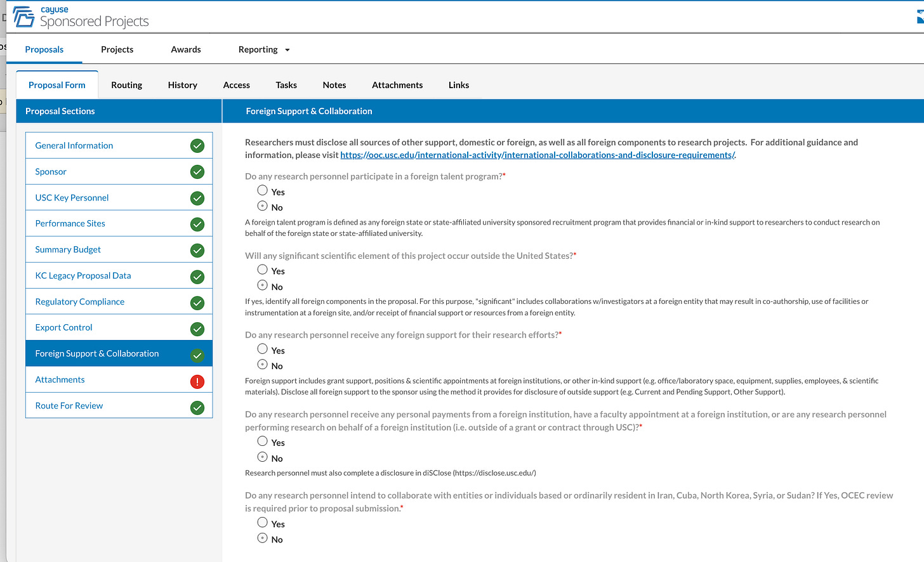Click the Proposal Sections panel header

pyautogui.click(x=119, y=111)
